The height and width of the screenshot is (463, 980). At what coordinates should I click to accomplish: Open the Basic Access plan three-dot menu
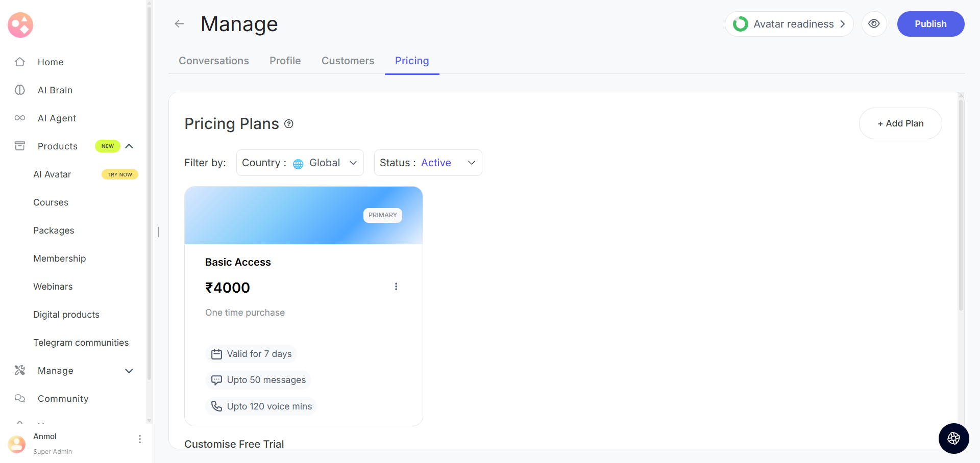click(396, 287)
